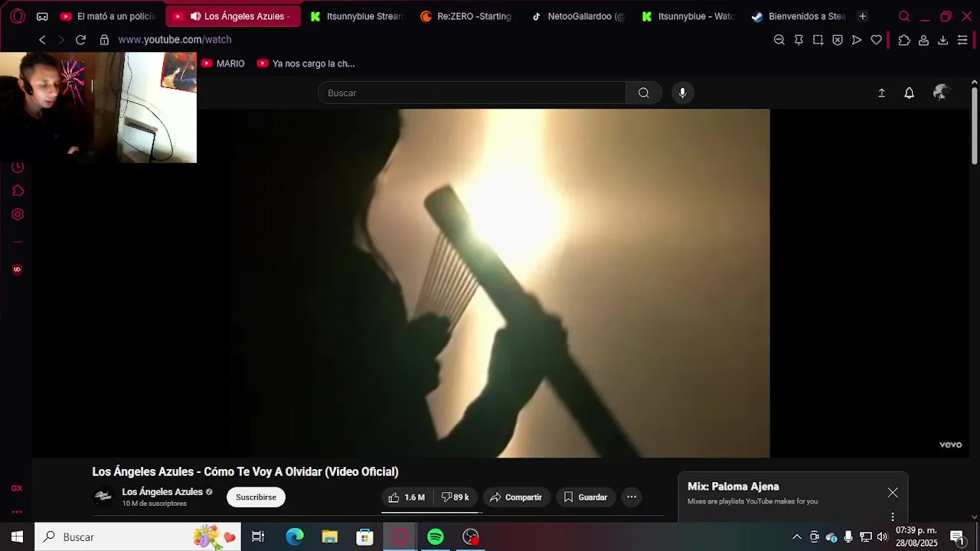Show hidden system tray icons

pos(796,536)
